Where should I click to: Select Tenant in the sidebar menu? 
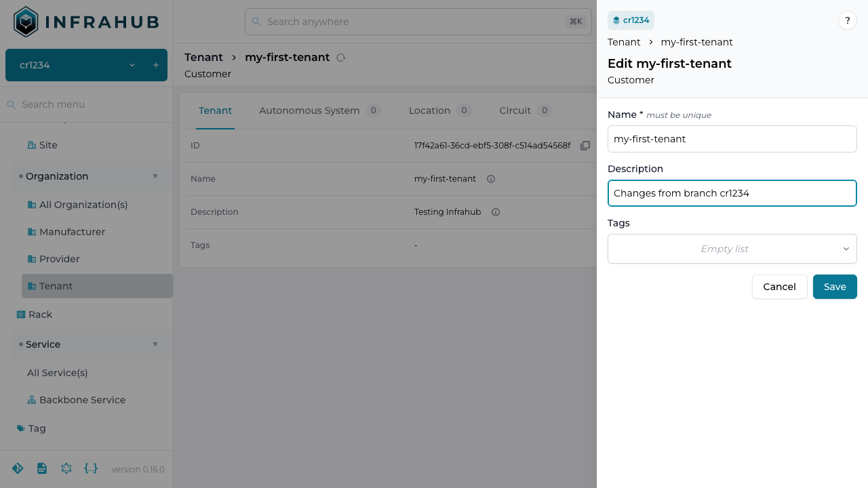(x=97, y=286)
